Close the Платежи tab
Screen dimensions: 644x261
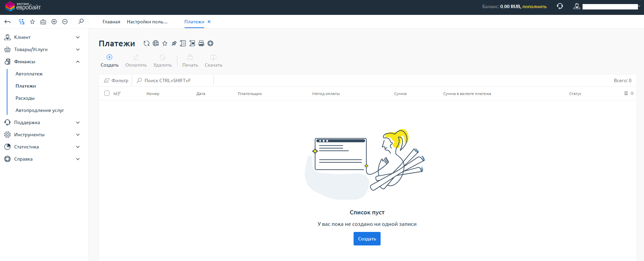(209, 22)
